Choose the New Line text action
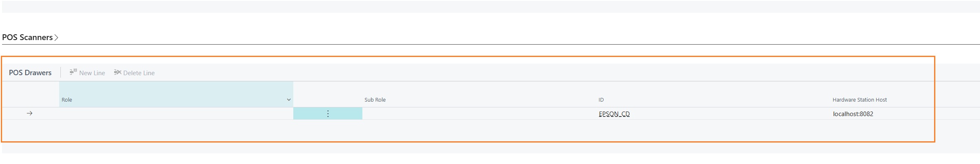The image size is (980, 164). (92, 73)
